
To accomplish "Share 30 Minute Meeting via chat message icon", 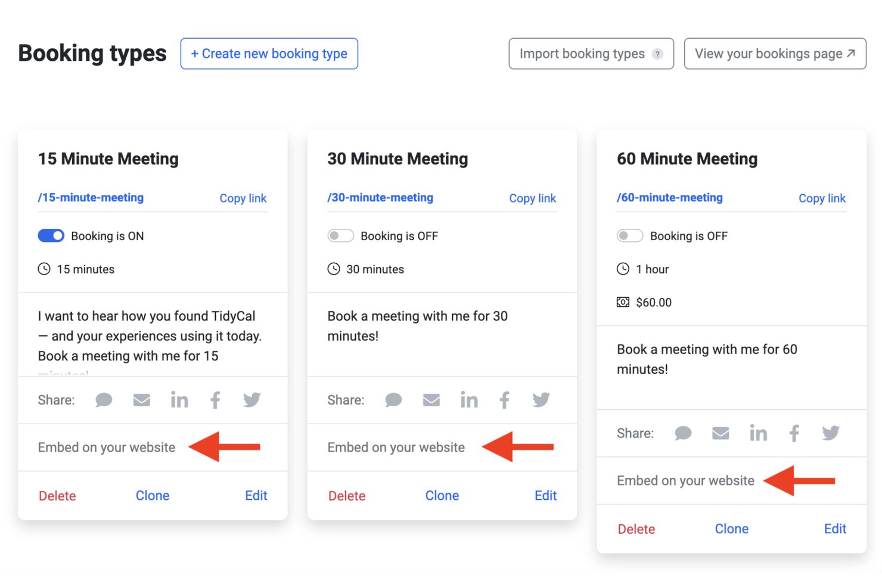I will tap(393, 400).
